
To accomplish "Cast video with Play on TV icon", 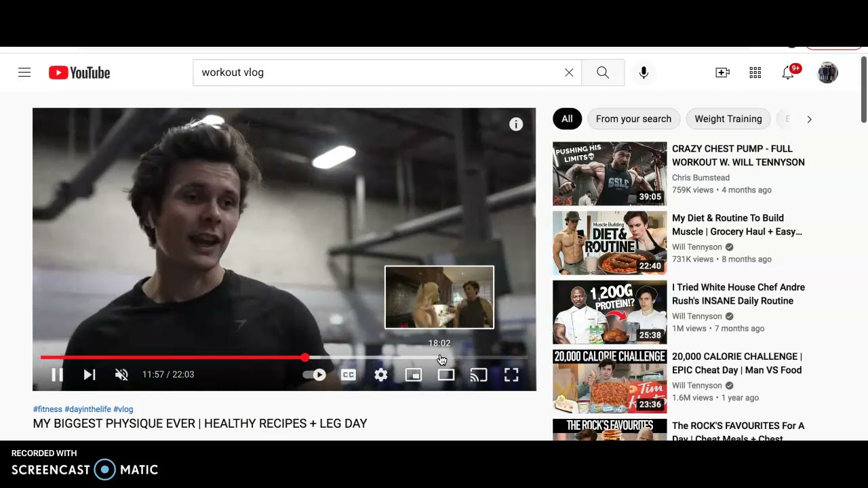I will tap(479, 374).
